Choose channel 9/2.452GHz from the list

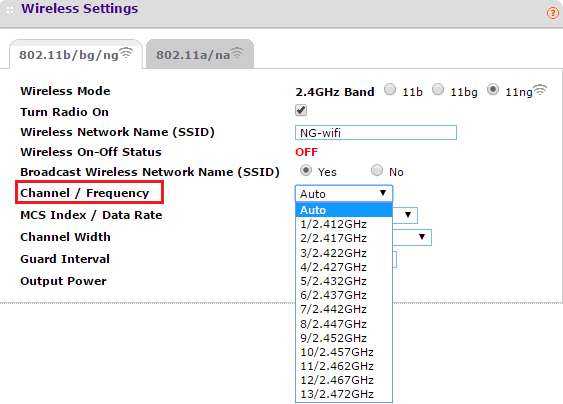pos(344,338)
